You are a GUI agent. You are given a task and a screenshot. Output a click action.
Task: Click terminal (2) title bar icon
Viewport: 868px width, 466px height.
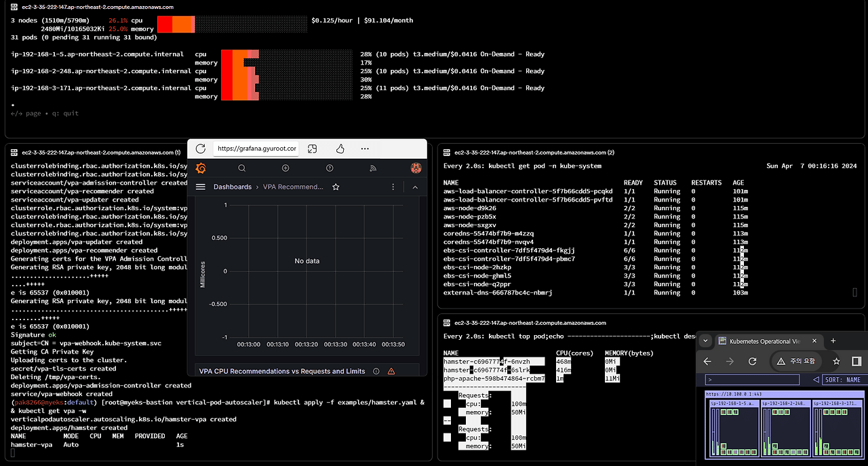pos(446,153)
